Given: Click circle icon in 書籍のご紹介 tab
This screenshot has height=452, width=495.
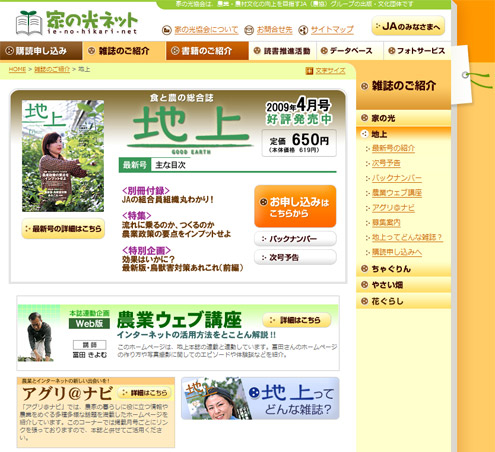Looking at the screenshot, I should pos(175,51).
